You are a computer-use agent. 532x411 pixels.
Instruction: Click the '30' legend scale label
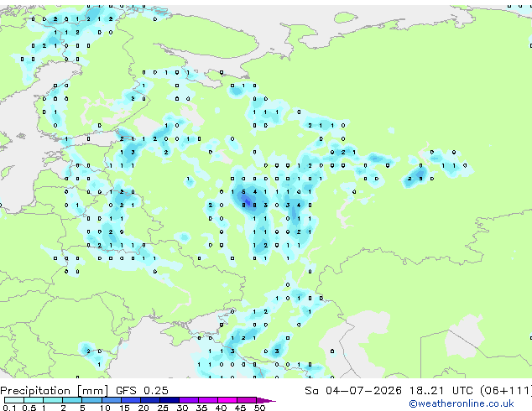tap(182, 408)
